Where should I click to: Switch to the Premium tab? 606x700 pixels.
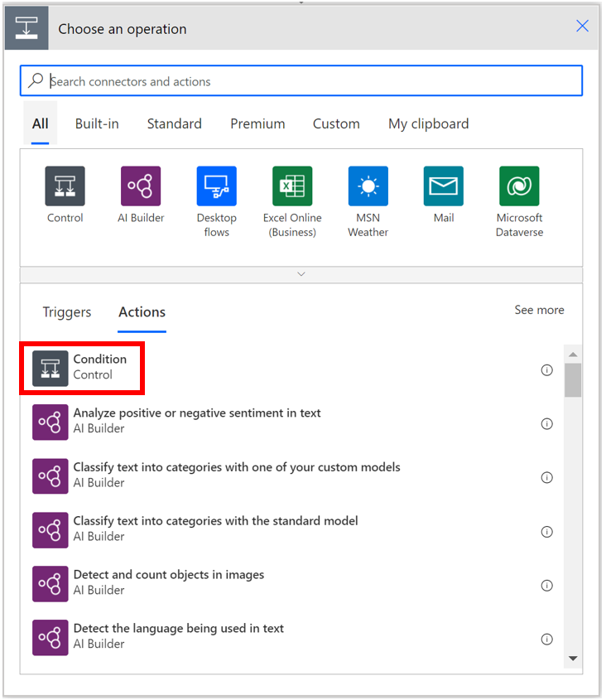pyautogui.click(x=257, y=123)
